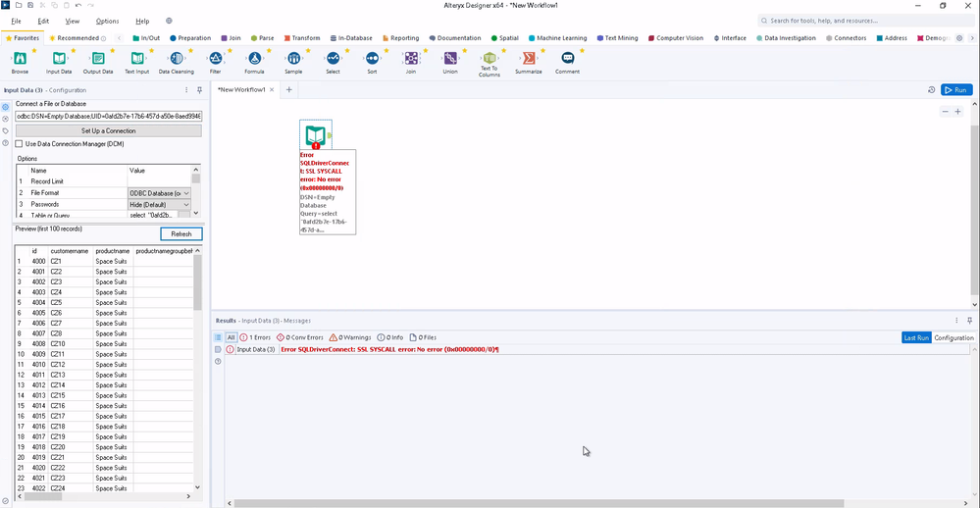Pin the Configuration panel
The image size is (980, 508).
[199, 90]
